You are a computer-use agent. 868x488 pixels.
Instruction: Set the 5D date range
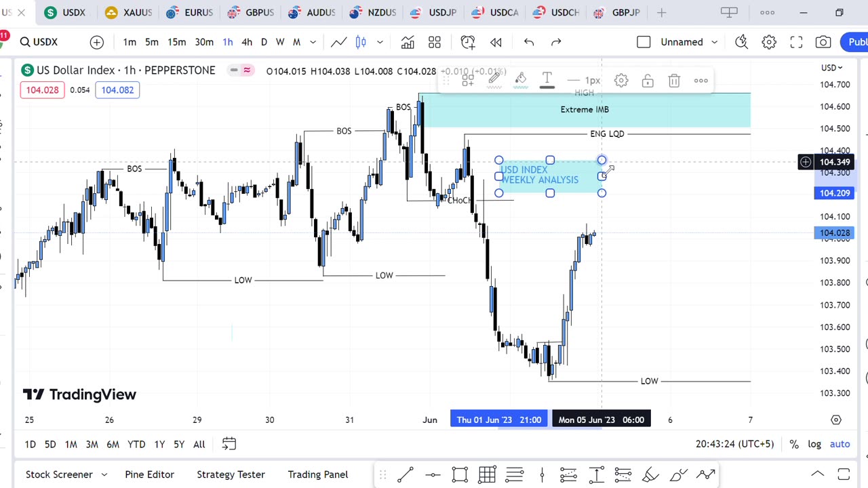coord(50,444)
